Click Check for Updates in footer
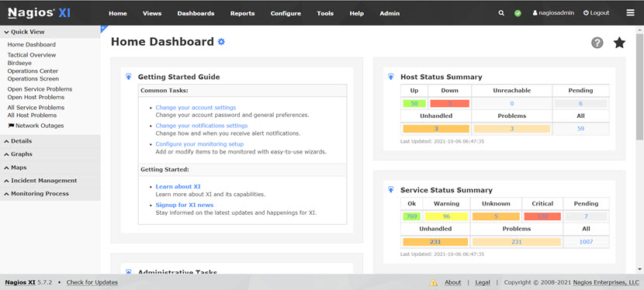 92,282
